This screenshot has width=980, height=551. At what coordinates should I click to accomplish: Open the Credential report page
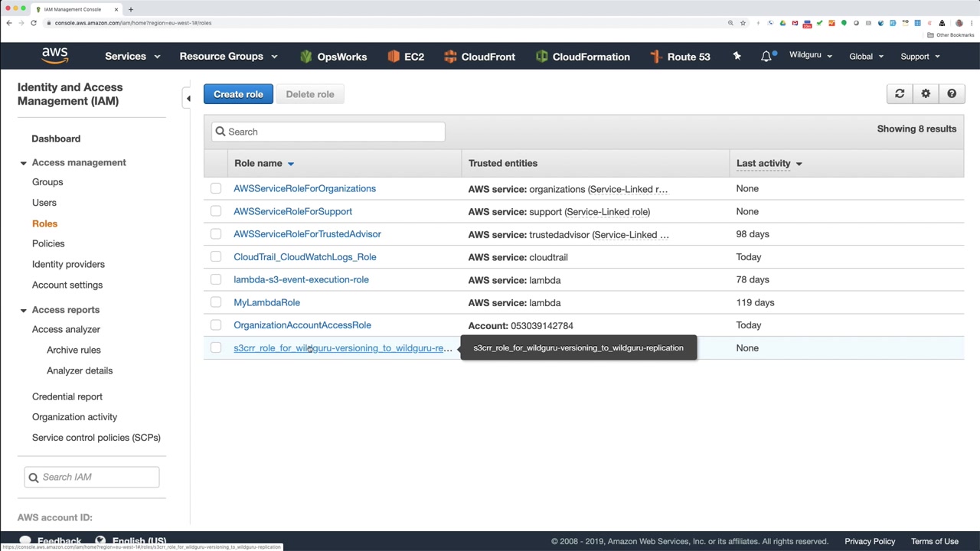click(x=67, y=396)
